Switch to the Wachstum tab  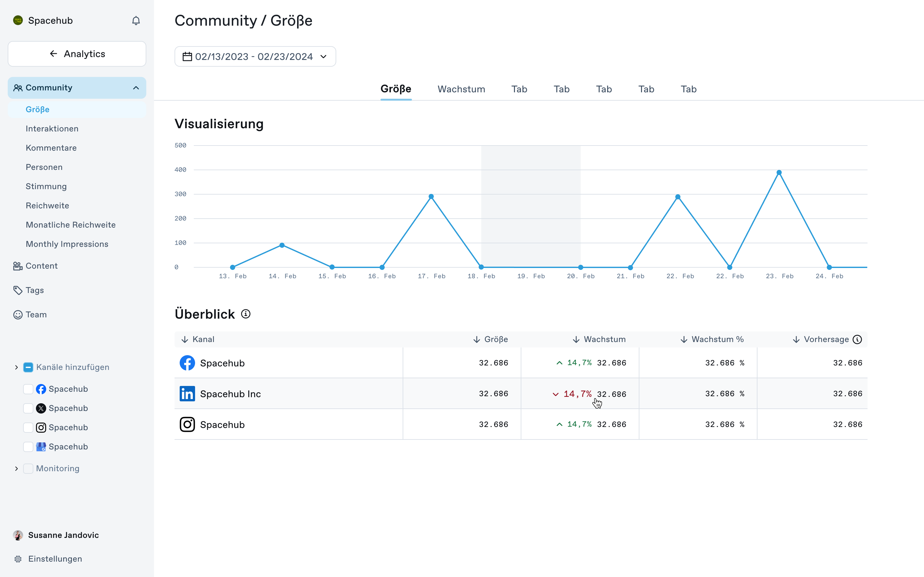coord(461,89)
